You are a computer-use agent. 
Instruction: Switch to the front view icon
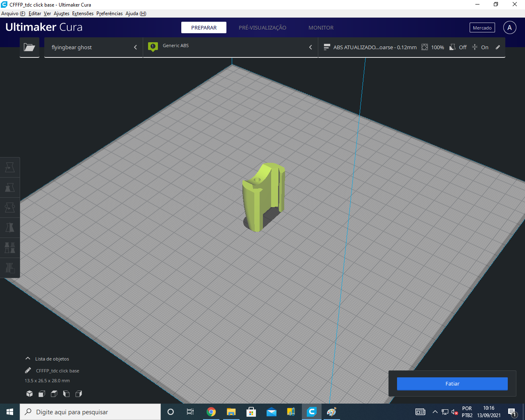42,394
